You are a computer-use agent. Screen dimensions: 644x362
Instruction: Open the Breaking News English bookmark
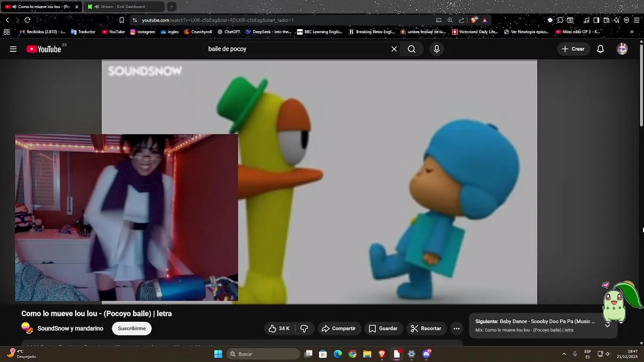[372, 32]
